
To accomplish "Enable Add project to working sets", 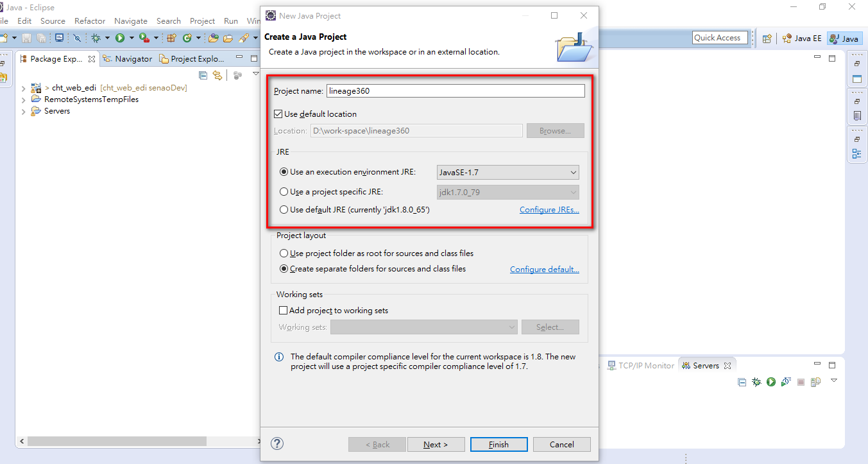I will (x=283, y=310).
